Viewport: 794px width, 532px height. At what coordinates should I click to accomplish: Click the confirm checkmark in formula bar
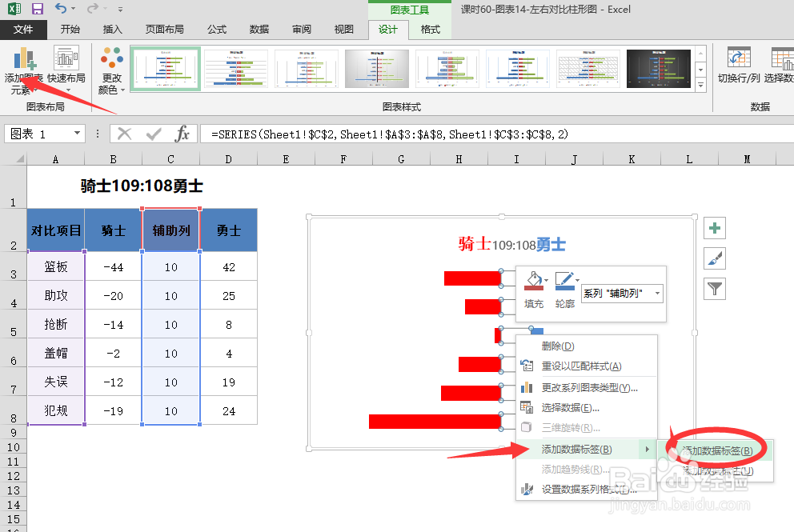(x=154, y=134)
